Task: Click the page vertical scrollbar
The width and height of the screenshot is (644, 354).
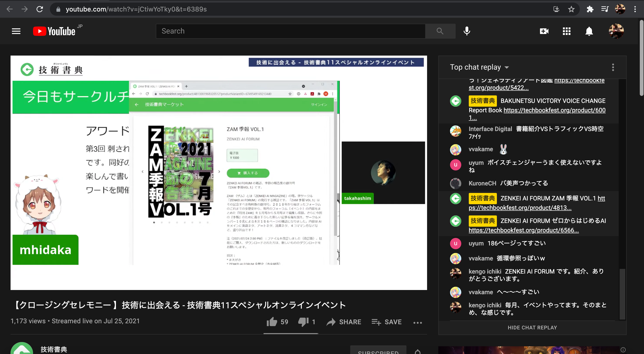Action: click(x=641, y=57)
